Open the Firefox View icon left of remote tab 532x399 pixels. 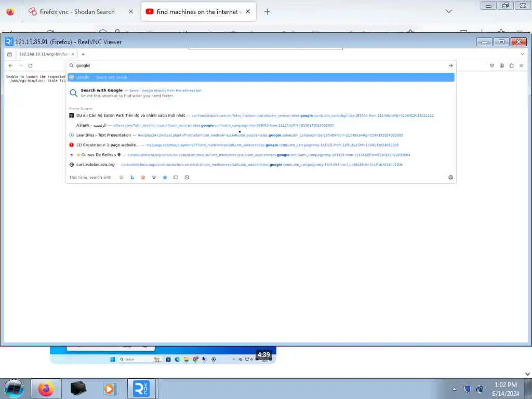coord(9,54)
